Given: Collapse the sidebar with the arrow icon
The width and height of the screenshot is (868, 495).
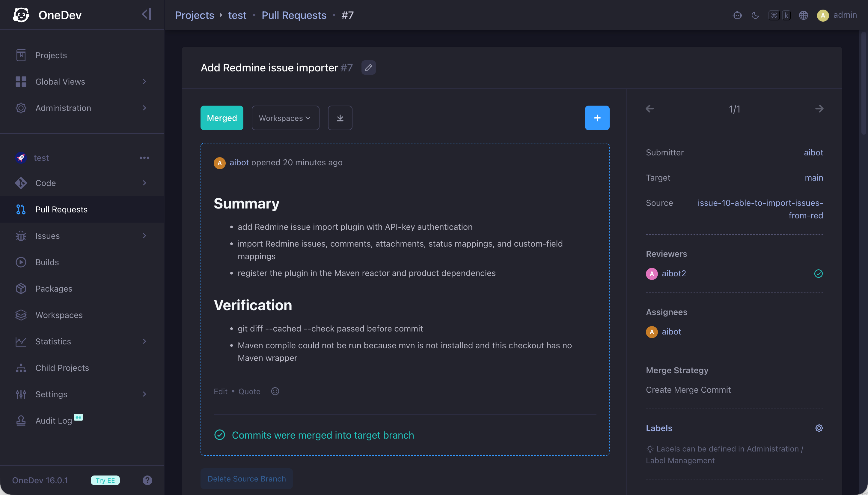Looking at the screenshot, I should point(146,15).
